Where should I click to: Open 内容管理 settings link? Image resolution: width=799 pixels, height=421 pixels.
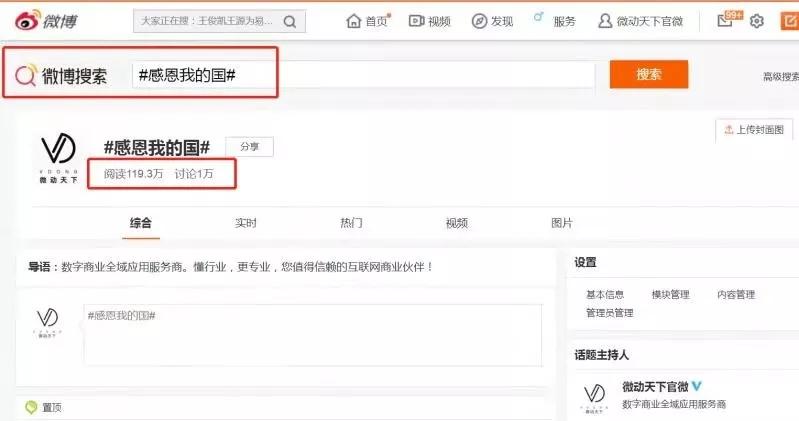coord(736,295)
